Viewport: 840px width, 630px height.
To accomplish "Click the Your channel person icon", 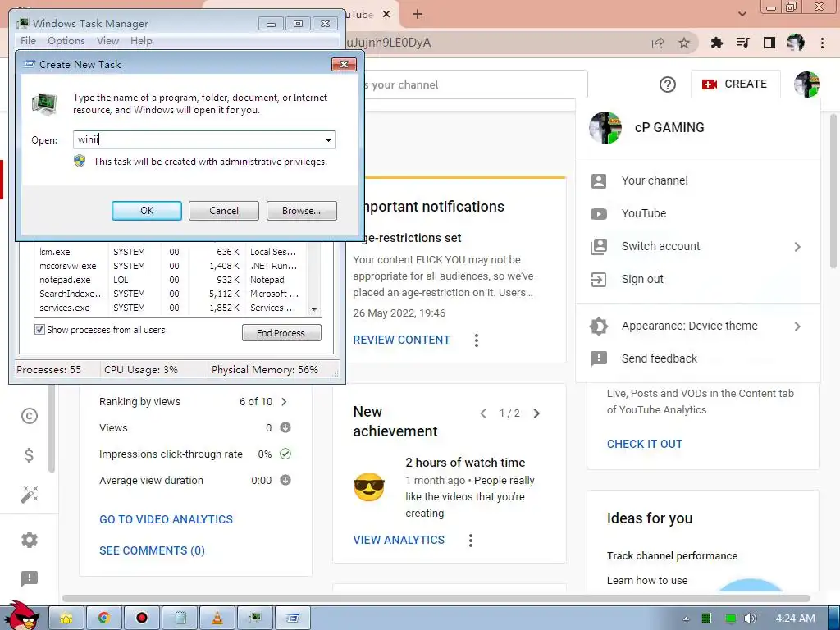I will click(598, 181).
